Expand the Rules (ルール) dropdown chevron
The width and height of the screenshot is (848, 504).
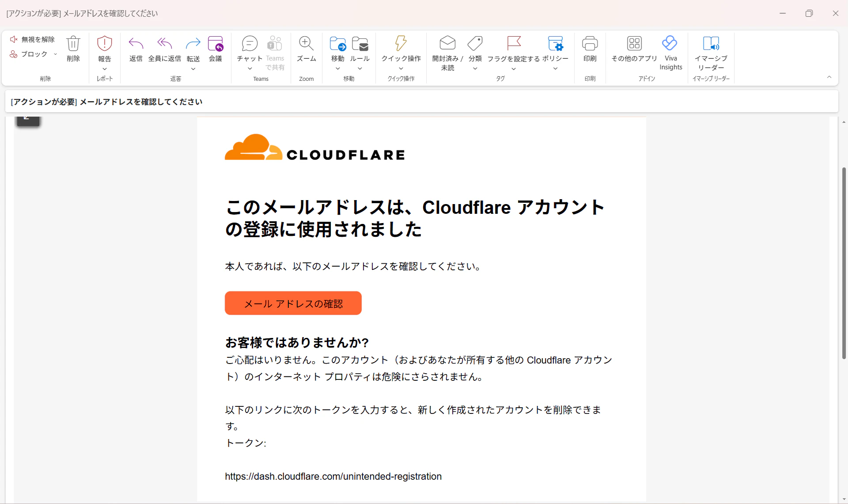click(360, 68)
